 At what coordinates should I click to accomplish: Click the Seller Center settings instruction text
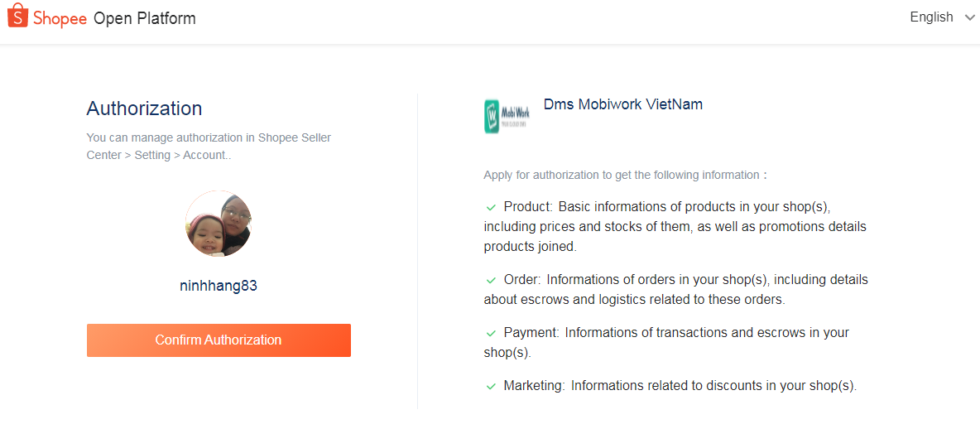pos(209,147)
